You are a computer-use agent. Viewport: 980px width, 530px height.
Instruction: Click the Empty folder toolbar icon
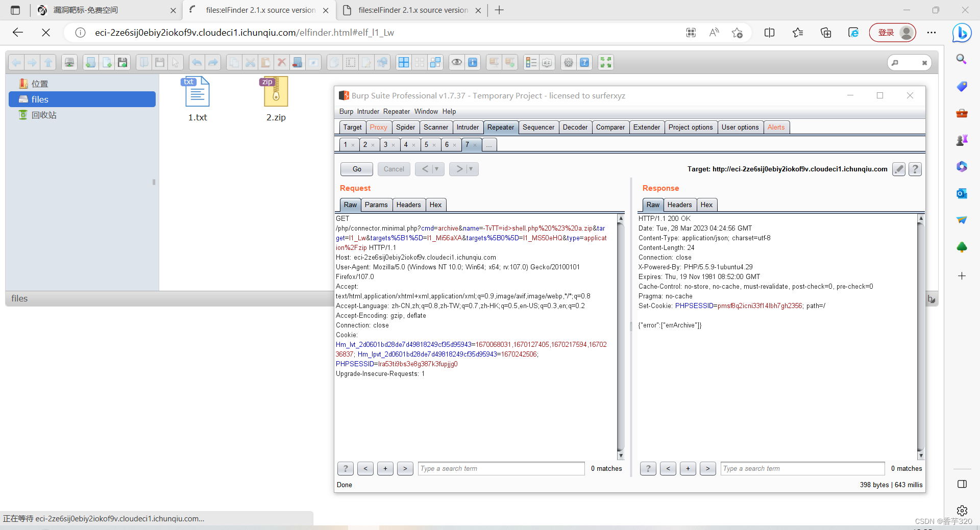coord(298,62)
